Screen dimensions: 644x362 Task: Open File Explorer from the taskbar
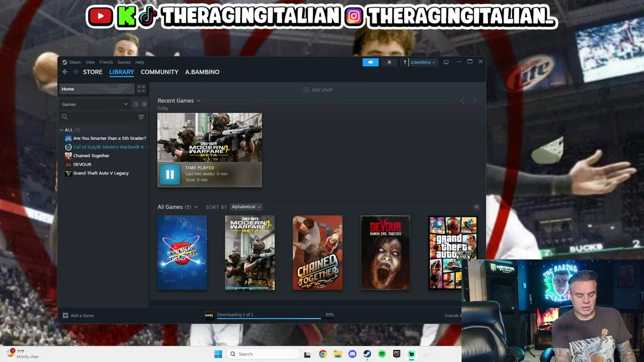click(338, 354)
